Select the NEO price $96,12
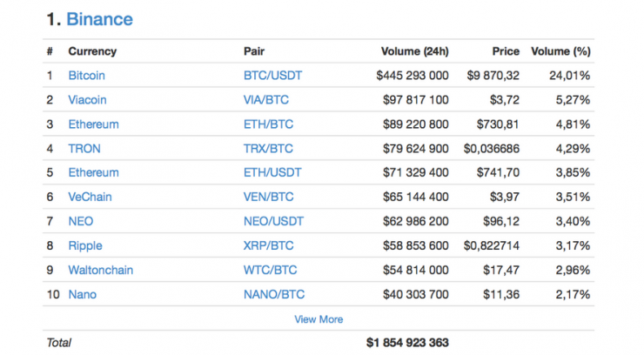This screenshot has height=355, width=644. (501, 221)
